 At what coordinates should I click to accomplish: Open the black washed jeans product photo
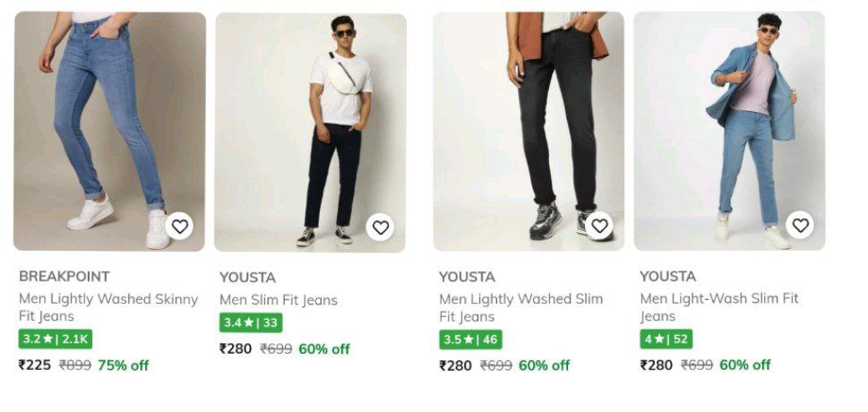(x=529, y=125)
